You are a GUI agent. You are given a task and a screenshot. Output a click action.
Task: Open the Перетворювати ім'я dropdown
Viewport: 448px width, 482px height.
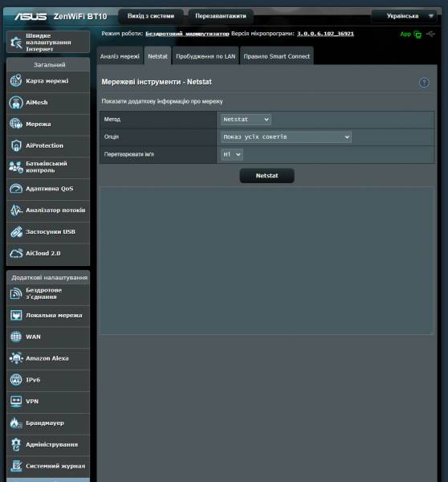tap(232, 154)
